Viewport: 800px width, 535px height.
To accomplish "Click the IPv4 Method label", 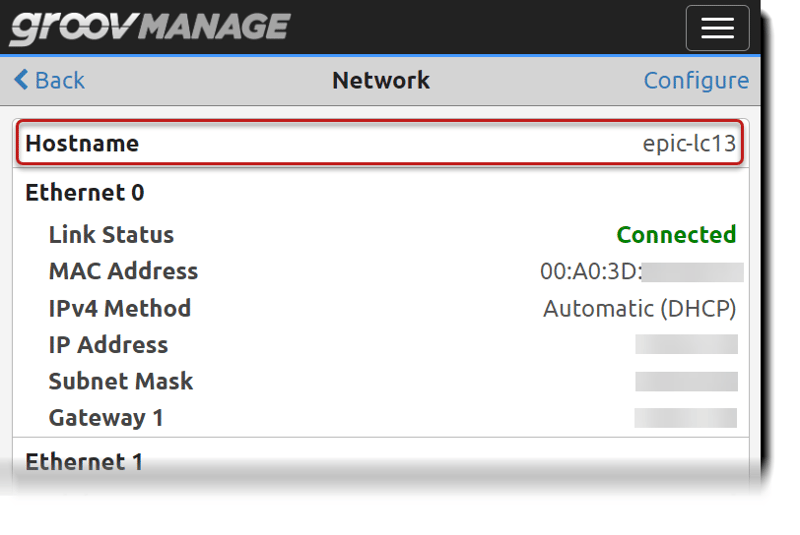I will click(x=119, y=308).
